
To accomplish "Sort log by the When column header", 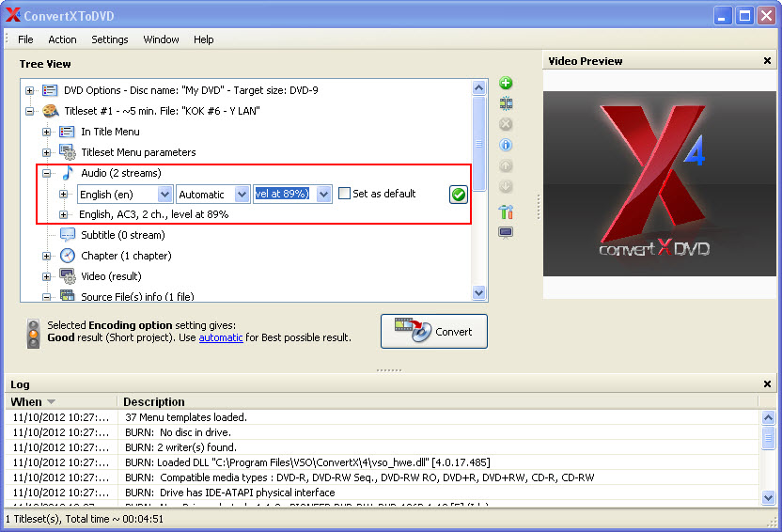I will coord(61,402).
